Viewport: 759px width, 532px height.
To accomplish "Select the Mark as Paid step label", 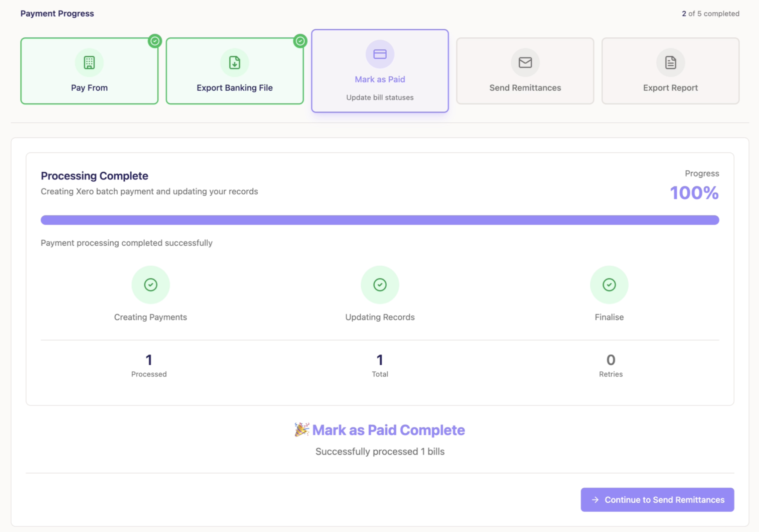I will coord(379,79).
